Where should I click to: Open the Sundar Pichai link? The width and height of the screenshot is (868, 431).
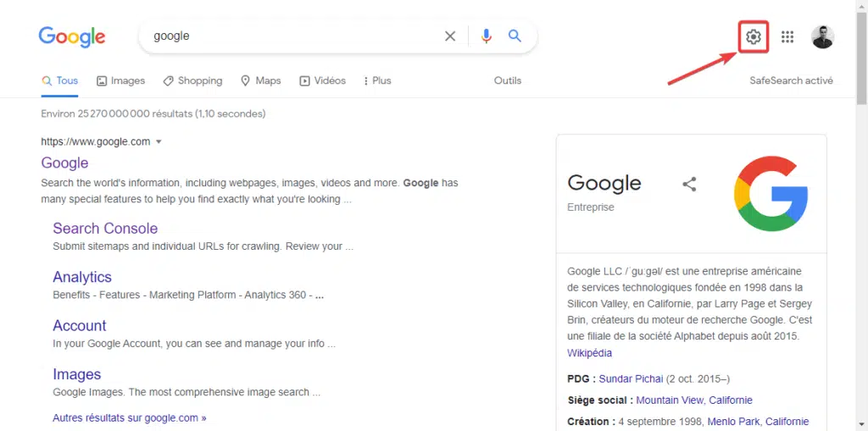(x=631, y=379)
